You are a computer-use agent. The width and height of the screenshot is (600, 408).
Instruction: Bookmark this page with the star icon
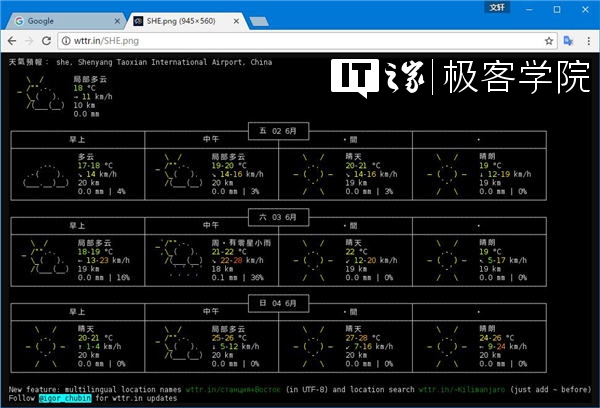pos(549,41)
